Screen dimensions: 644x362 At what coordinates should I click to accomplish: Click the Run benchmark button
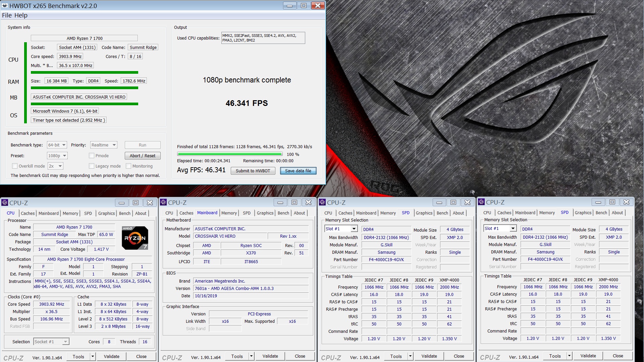[x=143, y=145]
